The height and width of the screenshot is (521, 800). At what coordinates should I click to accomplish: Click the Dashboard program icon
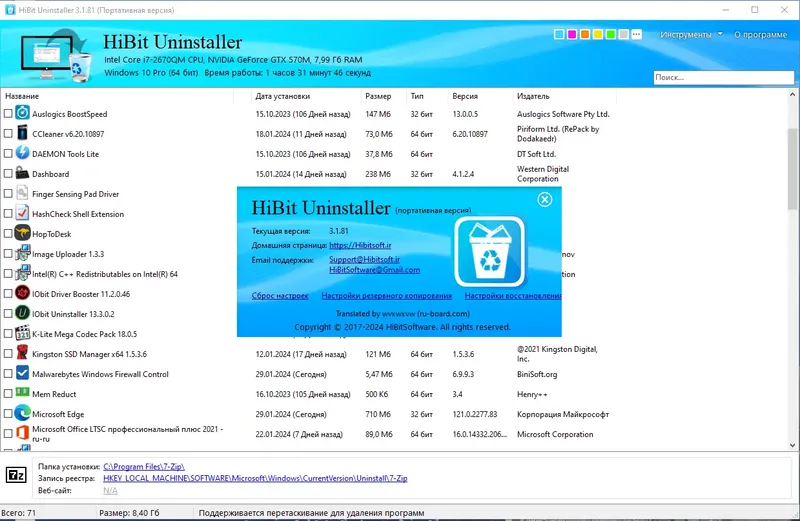tap(22, 172)
